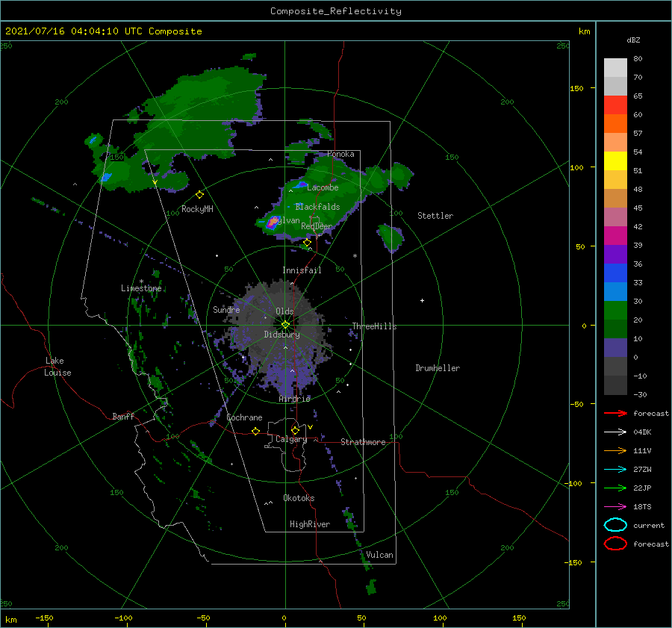672x628 pixels.
Task: Click the white 04DK arrow legend icon
Action: click(615, 432)
